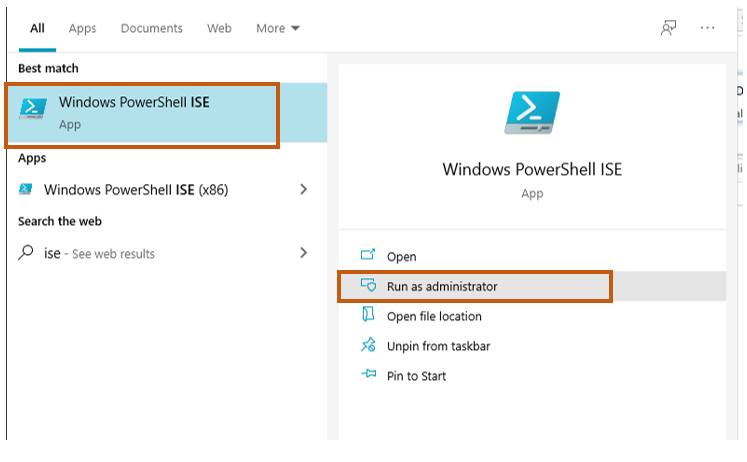
Task: Choose Open in the action list
Action: (x=532, y=257)
